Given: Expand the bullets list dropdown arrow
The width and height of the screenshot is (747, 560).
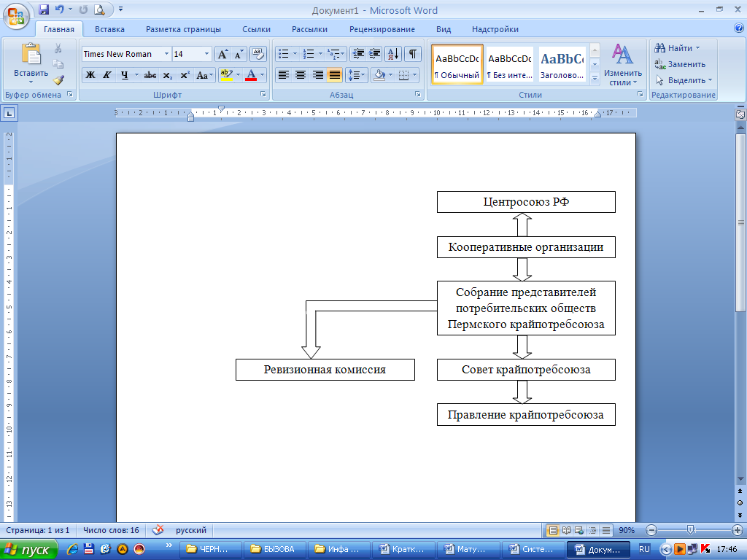Looking at the screenshot, I should coord(295,54).
